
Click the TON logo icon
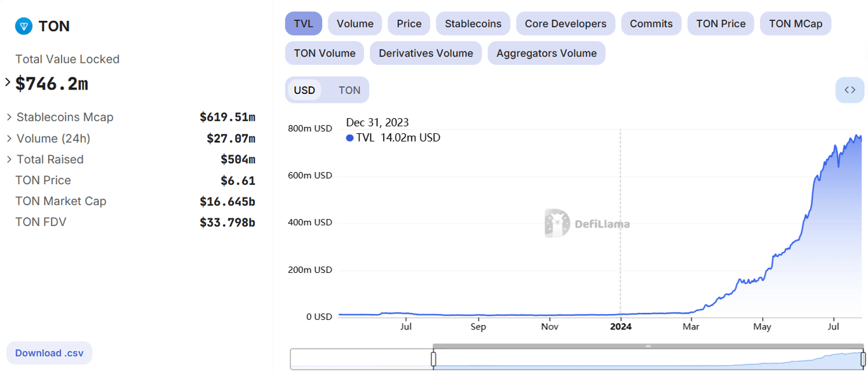click(24, 26)
